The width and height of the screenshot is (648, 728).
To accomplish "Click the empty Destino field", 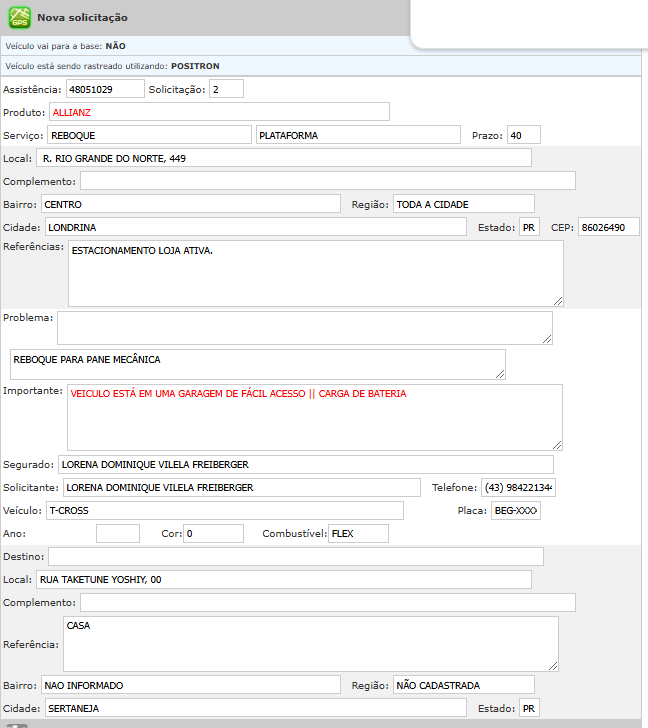I will (295, 556).
